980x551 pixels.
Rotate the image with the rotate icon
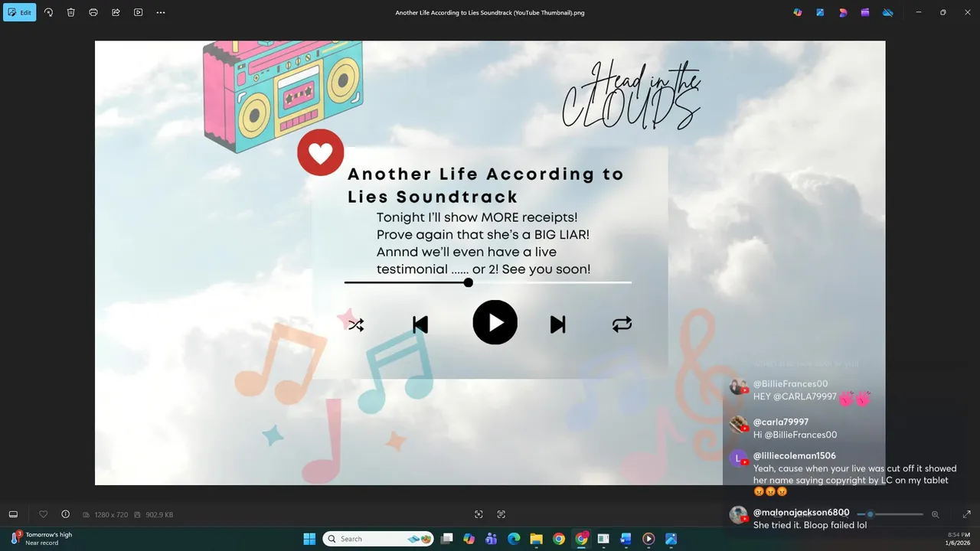click(48, 12)
